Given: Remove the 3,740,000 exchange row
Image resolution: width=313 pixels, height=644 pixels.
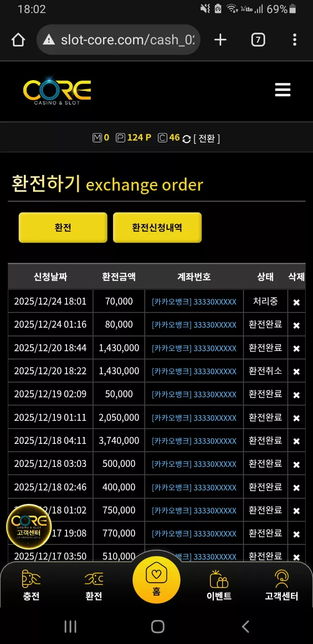Looking at the screenshot, I should pyautogui.click(x=296, y=441).
